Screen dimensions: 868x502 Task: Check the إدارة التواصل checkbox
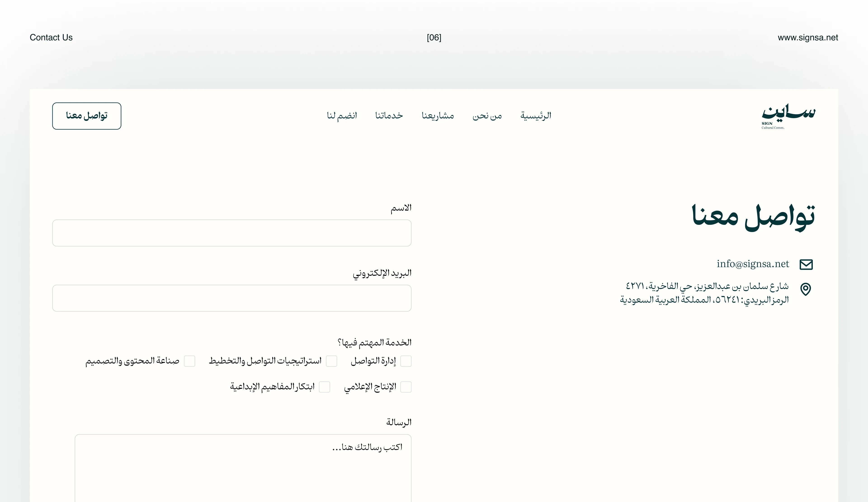[x=406, y=361]
